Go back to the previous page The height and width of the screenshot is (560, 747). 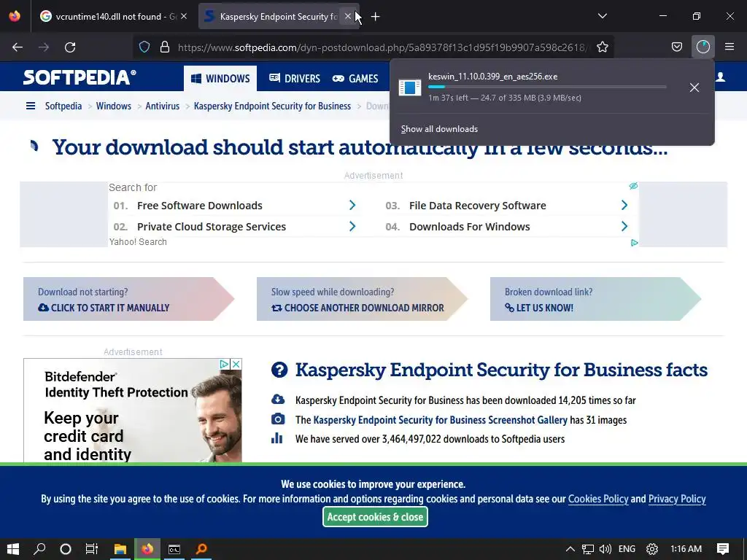(x=18, y=47)
